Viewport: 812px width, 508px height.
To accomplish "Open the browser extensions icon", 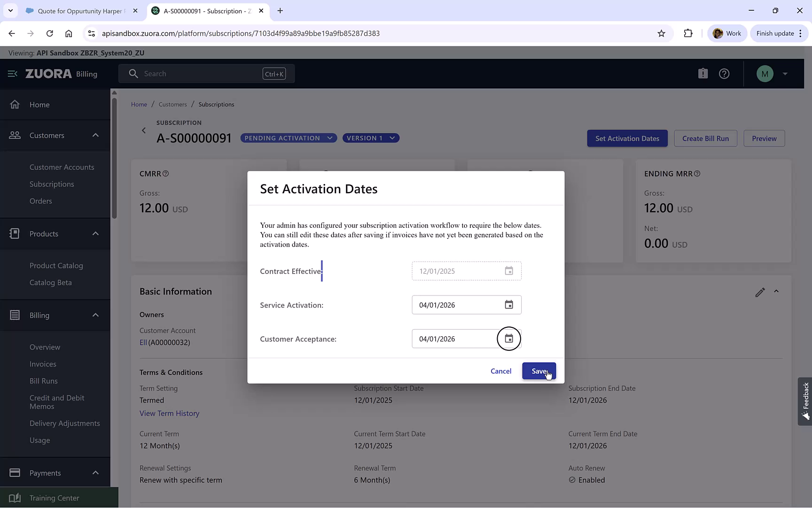I will [688, 33].
